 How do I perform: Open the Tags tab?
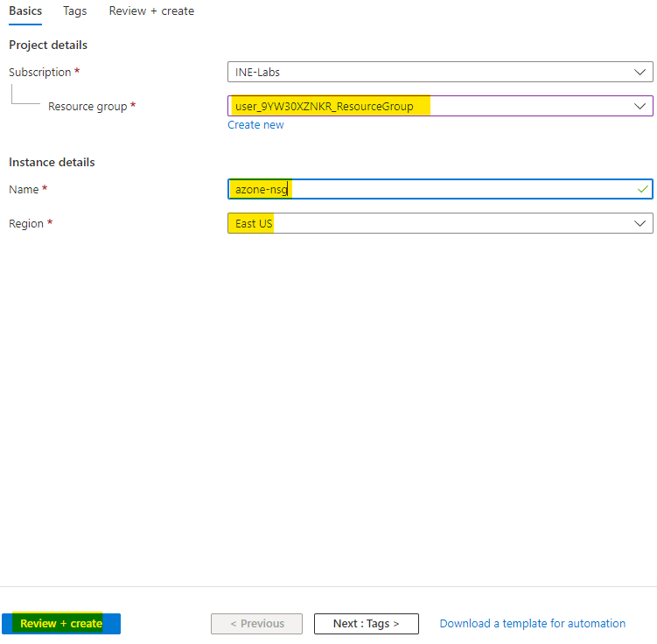(74, 11)
